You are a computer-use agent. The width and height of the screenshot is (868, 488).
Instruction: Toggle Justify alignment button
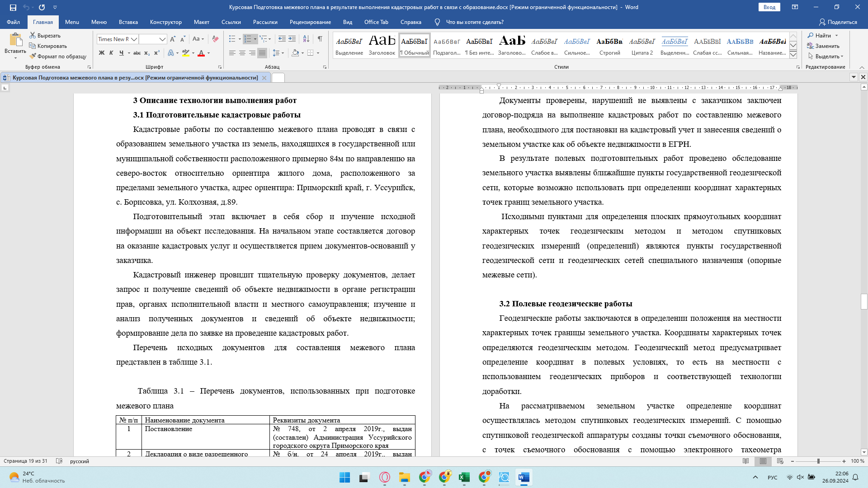[262, 53]
